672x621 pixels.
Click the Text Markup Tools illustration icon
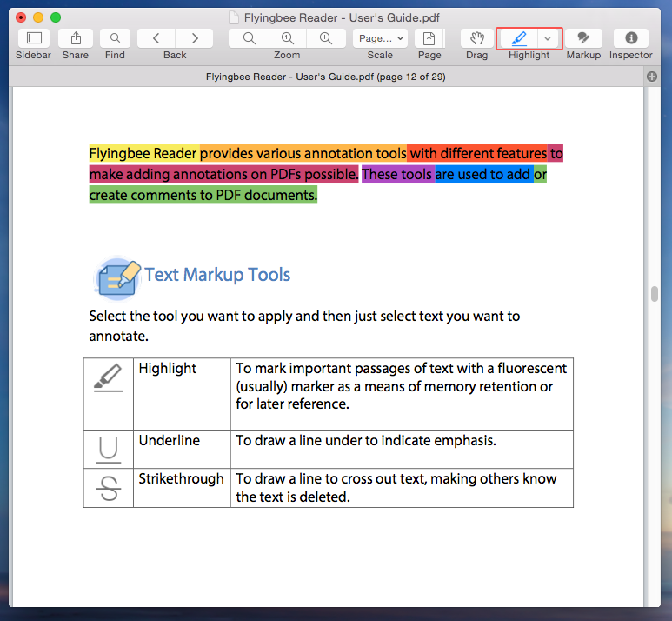(117, 277)
